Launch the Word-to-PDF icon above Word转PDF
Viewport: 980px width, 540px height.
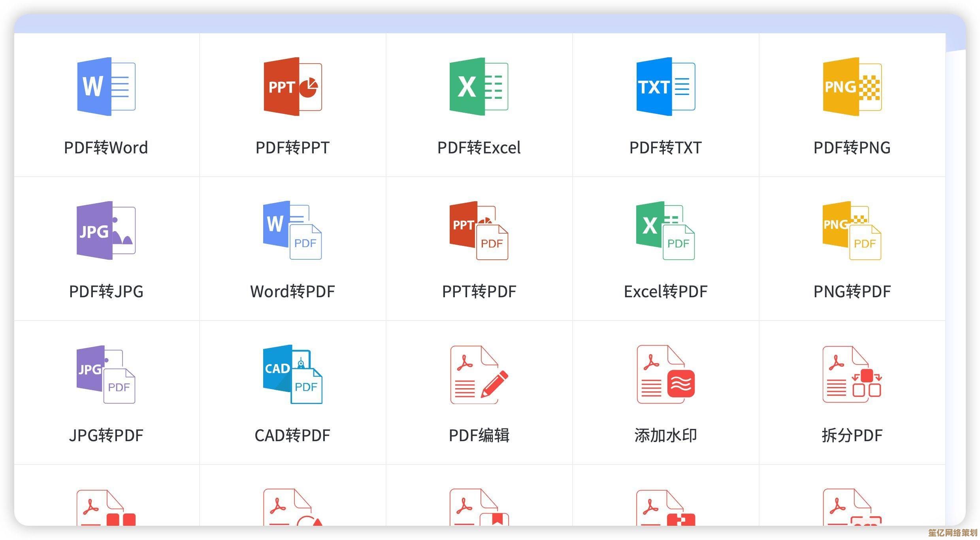tap(293, 230)
